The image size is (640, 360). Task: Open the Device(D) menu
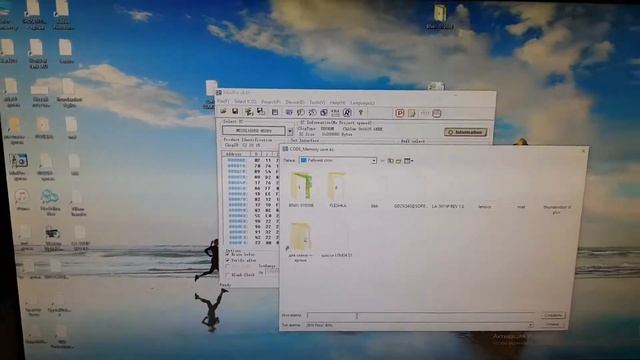coord(295,102)
